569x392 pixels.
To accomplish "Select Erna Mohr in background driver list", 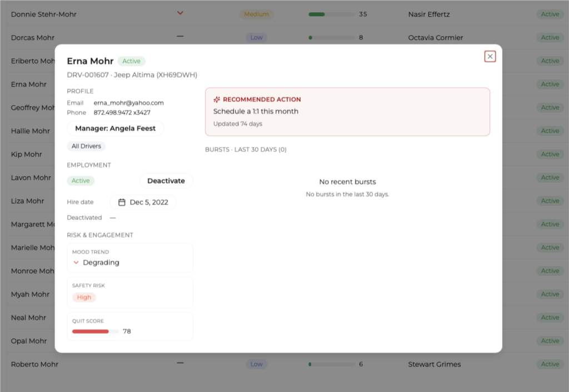I will point(29,84).
